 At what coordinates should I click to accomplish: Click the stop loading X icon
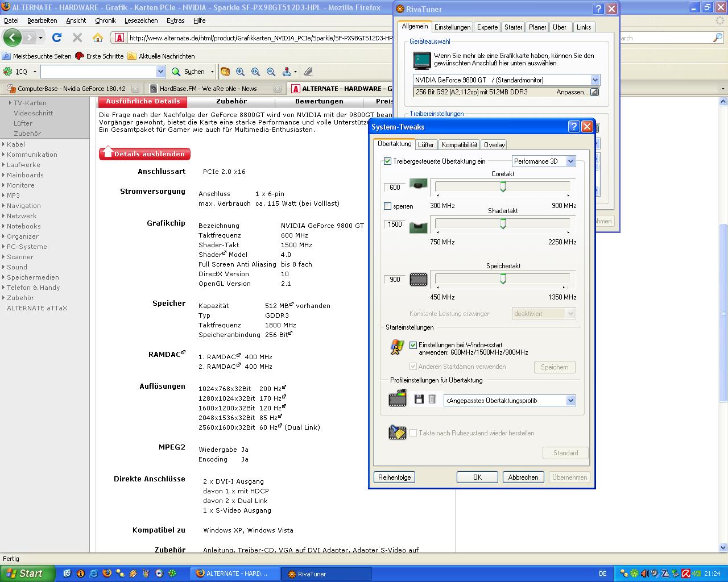(x=77, y=38)
